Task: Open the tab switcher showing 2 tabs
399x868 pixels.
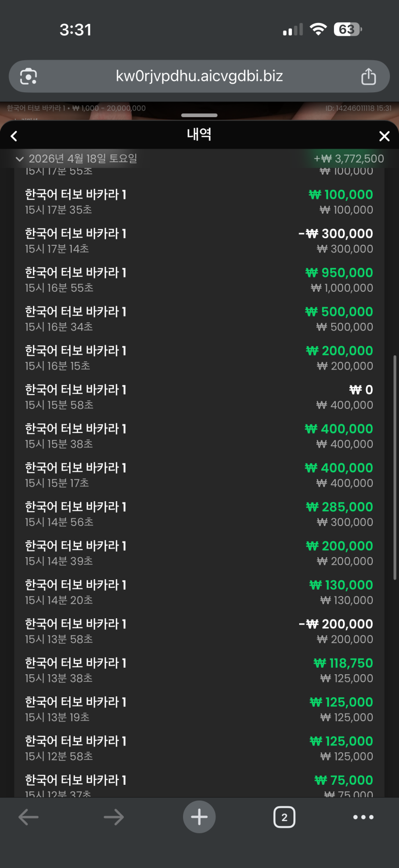Action: pyautogui.click(x=284, y=817)
